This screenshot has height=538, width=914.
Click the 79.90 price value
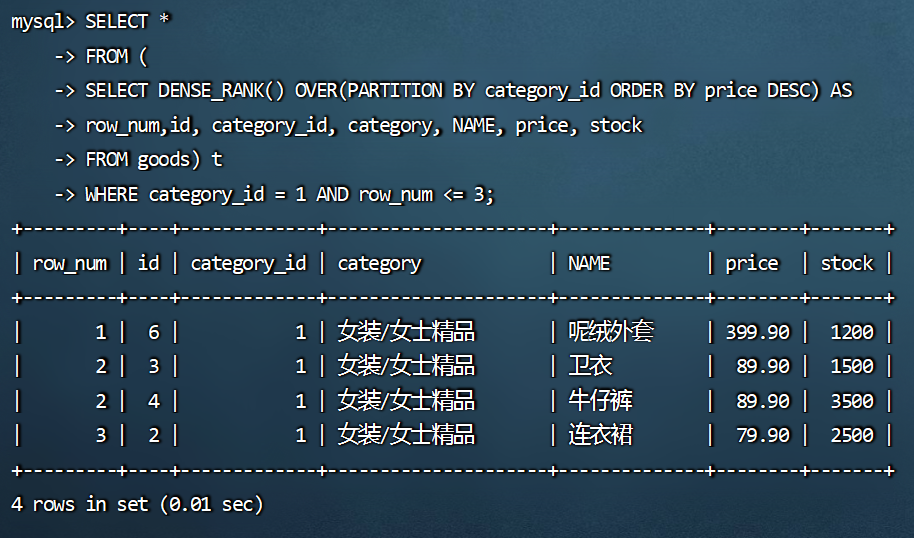[x=762, y=435]
